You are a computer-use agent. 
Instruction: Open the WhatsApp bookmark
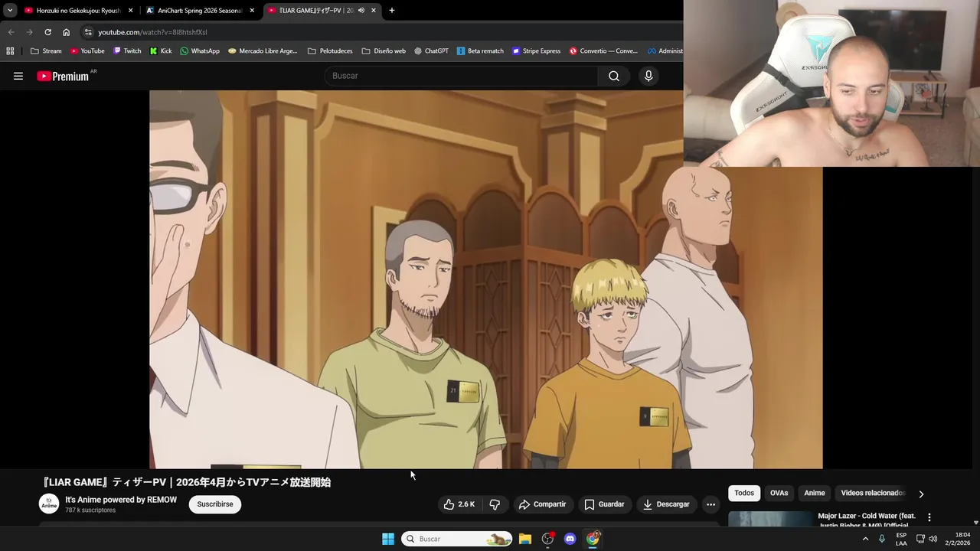(200, 51)
